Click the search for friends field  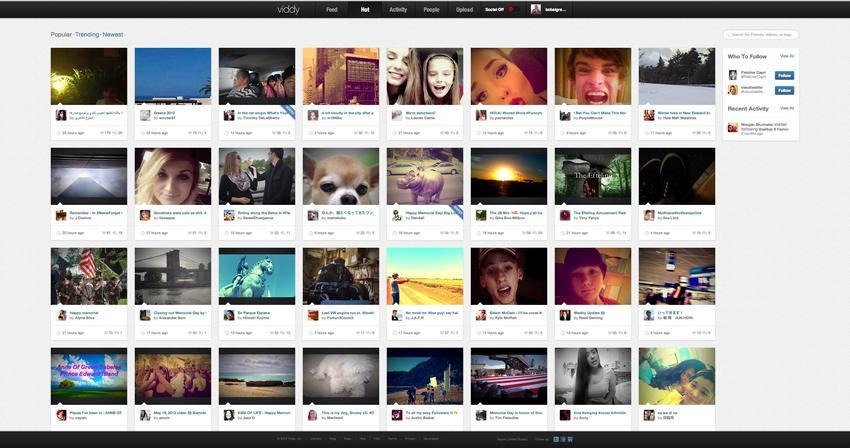[762, 34]
